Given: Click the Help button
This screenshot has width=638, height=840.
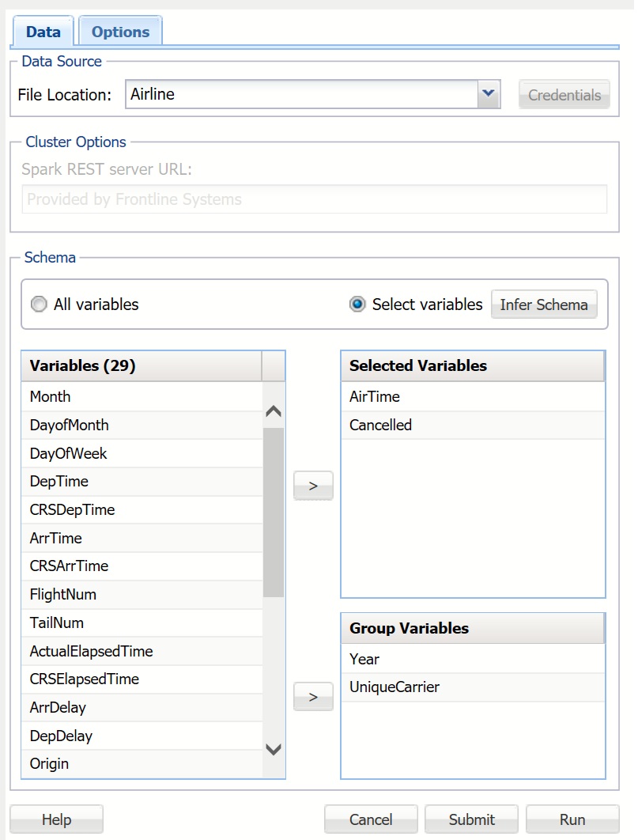Looking at the screenshot, I should point(56,819).
